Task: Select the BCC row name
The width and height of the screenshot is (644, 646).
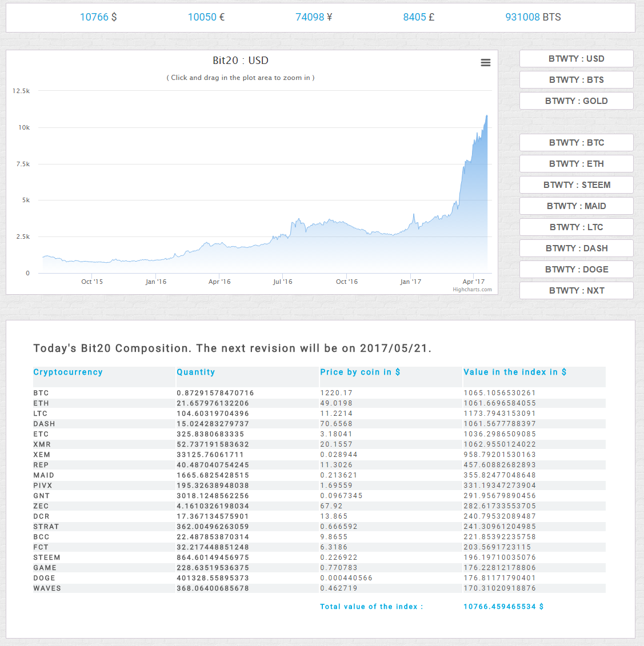Action: (41, 537)
